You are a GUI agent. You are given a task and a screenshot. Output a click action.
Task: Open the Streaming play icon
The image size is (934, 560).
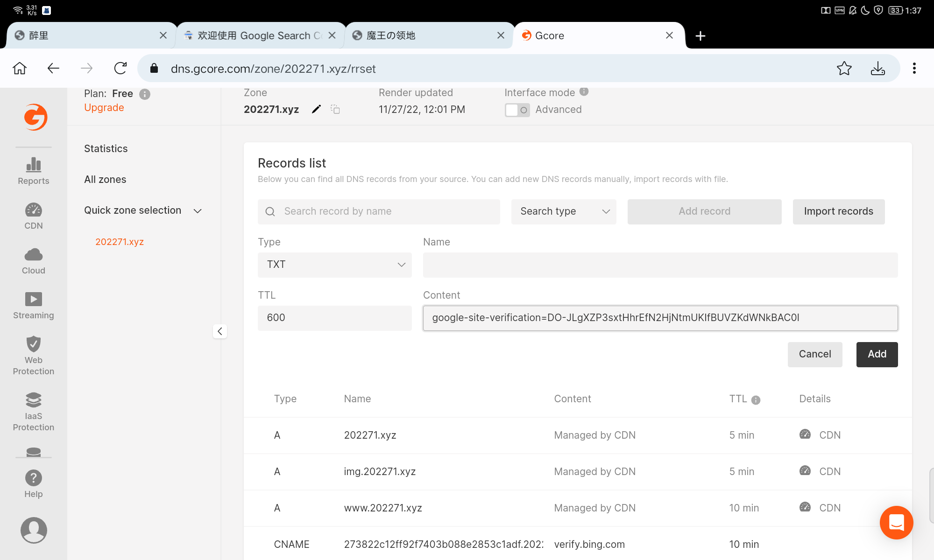(x=34, y=300)
